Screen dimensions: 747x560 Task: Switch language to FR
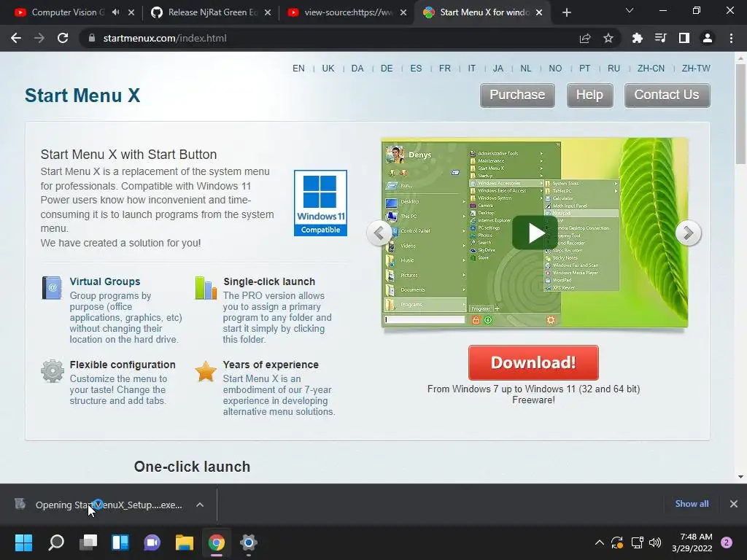445,68
